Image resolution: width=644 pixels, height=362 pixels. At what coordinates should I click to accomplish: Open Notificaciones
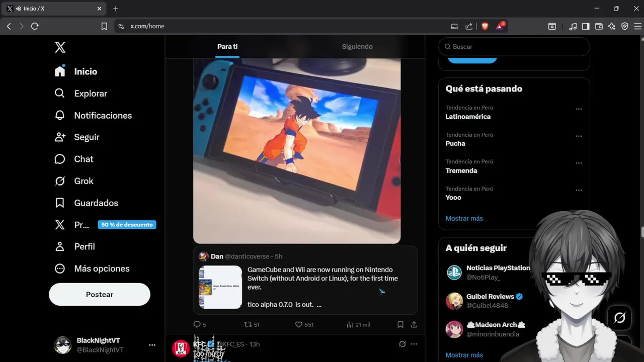(x=93, y=115)
